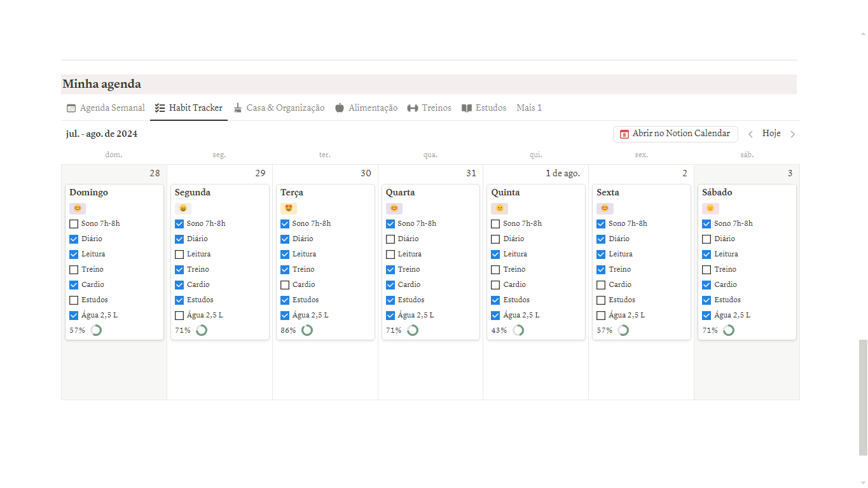This screenshot has width=868, height=488.
Task: Click the Domingo mood emoji
Action: [x=78, y=208]
